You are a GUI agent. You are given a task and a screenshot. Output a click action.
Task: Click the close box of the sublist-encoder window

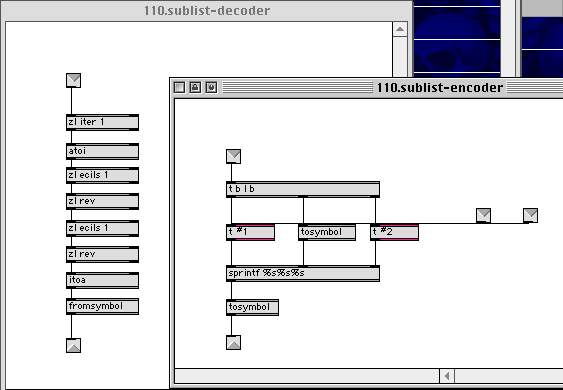point(180,87)
